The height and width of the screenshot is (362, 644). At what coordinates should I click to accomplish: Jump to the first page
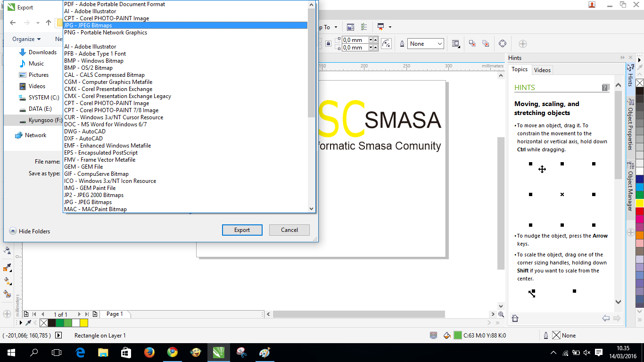click(x=34, y=314)
